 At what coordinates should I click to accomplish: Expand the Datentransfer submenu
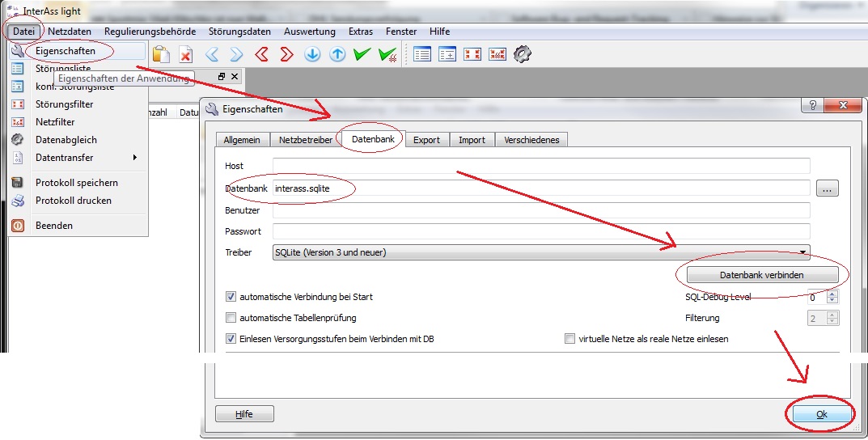[78, 157]
